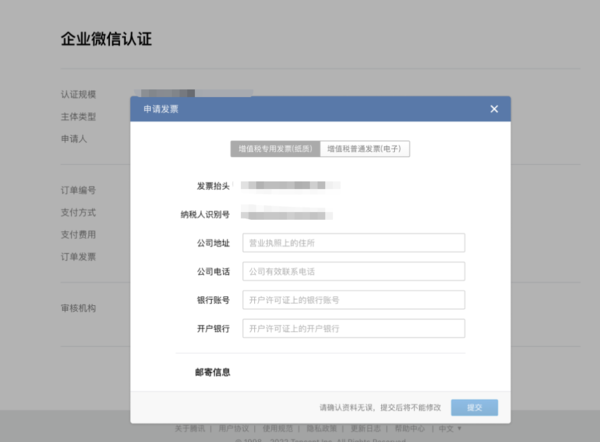The image size is (600, 442).
Task: Submit the invoice form with 提交
Action: tap(474, 408)
